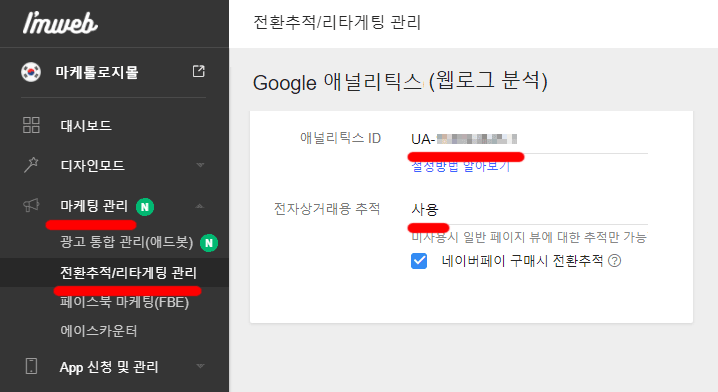
Task: Open the 전자상거래용 추적 사용 dropdown
Action: pos(529,210)
